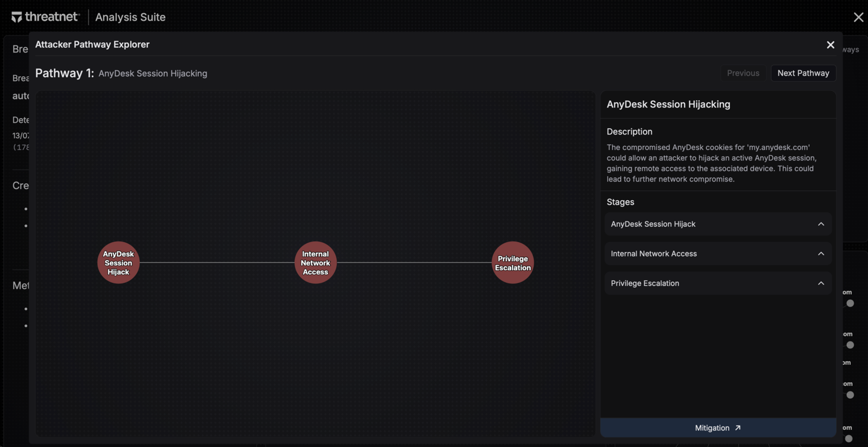The width and height of the screenshot is (868, 447).
Task: Click the threatnet logo
Action: [x=46, y=17]
